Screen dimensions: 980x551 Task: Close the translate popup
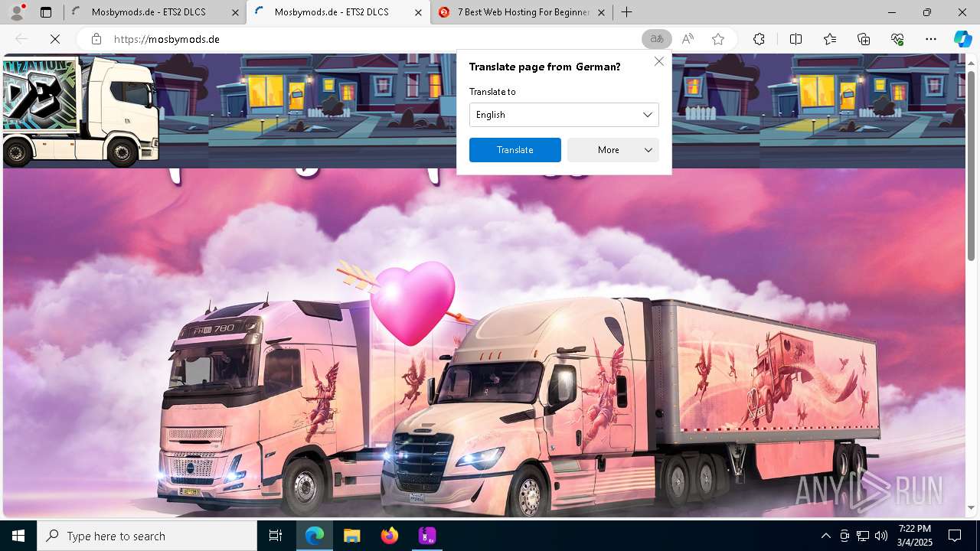658,61
